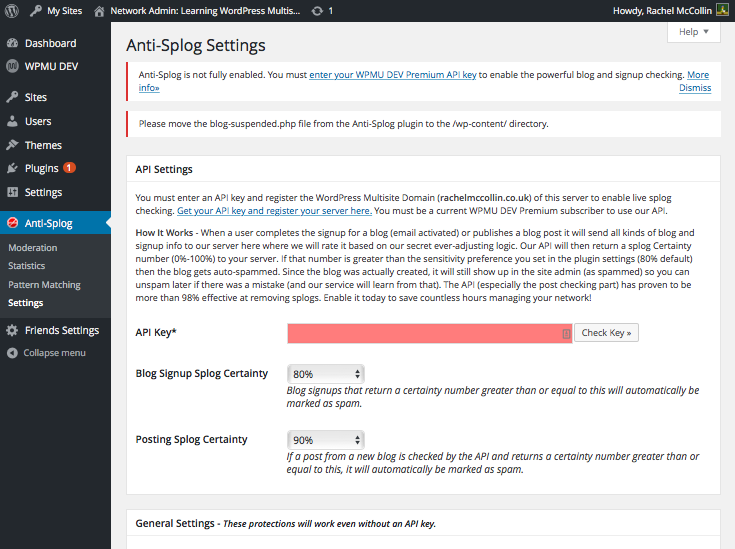Screen dimensions: 735x549
Task: Click the autofill icon inside API Key field
Action: tap(566, 333)
